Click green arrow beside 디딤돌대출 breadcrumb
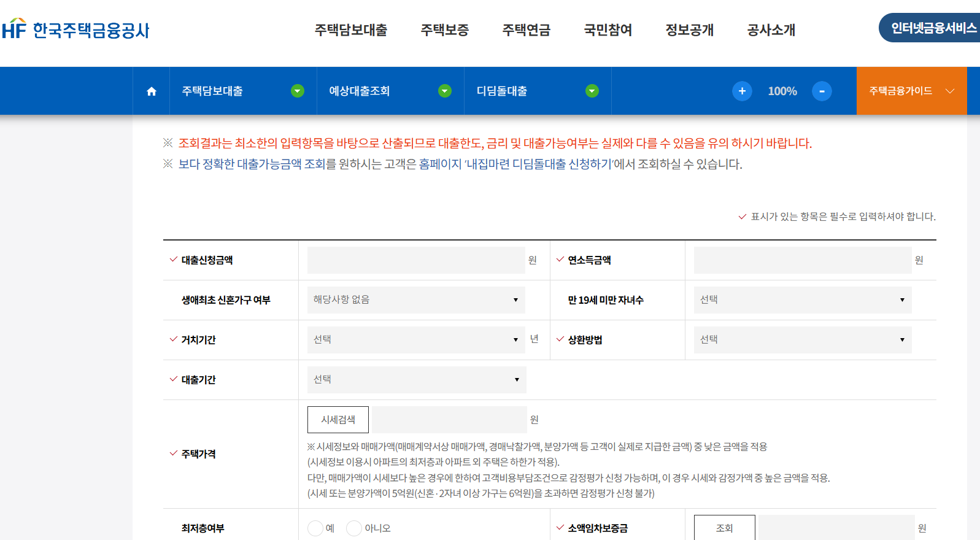Image resolution: width=980 pixels, height=540 pixels. coord(592,91)
